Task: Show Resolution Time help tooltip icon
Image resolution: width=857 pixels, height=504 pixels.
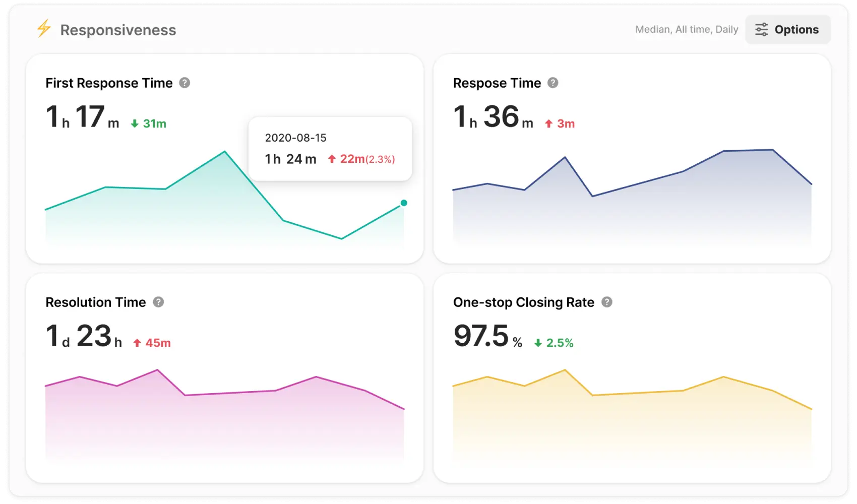Action: coord(158,302)
